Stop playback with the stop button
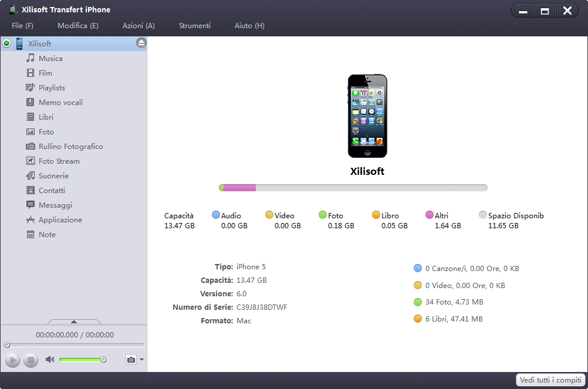Screen dimensions: 588x389 point(31,360)
